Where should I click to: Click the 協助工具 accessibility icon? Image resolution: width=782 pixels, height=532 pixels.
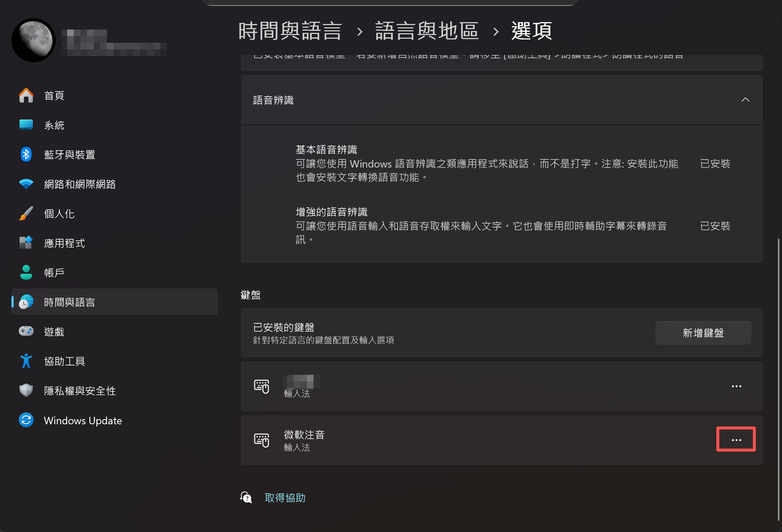(x=26, y=361)
